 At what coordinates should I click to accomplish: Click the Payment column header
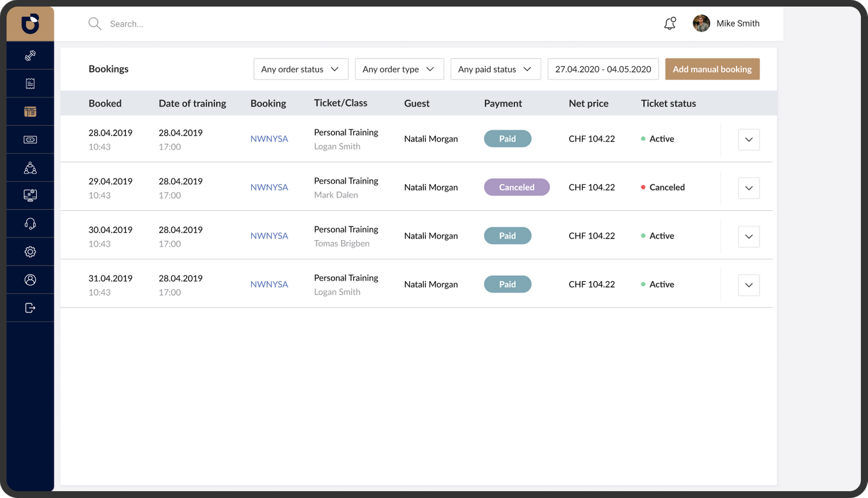tap(503, 104)
